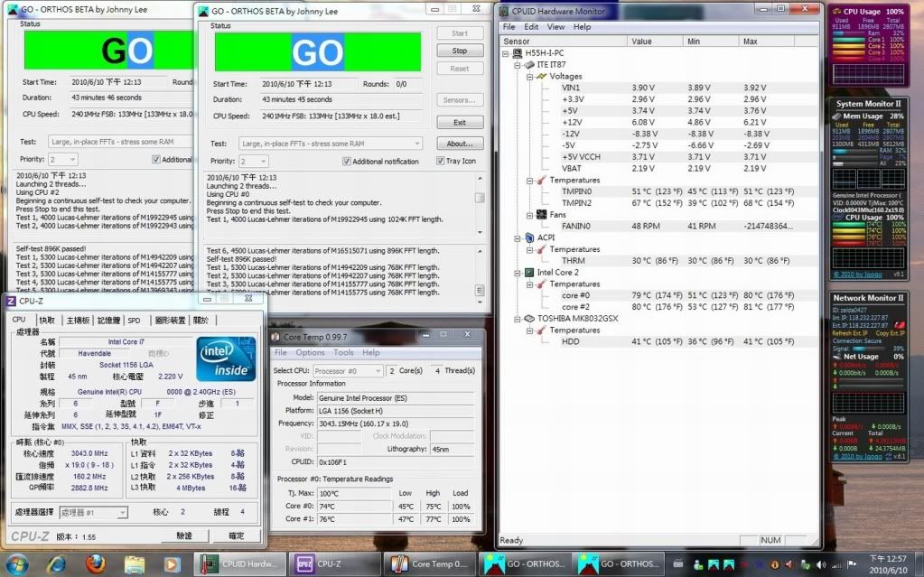The width and height of the screenshot is (924, 577).
Task: Click the Intel Core 2 tree entry
Action: tap(558, 272)
